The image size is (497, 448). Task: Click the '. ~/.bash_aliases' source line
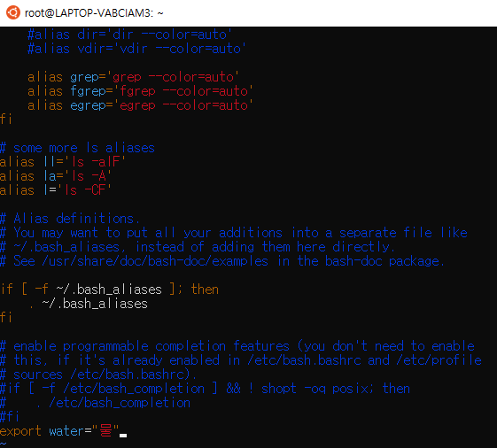point(88,304)
